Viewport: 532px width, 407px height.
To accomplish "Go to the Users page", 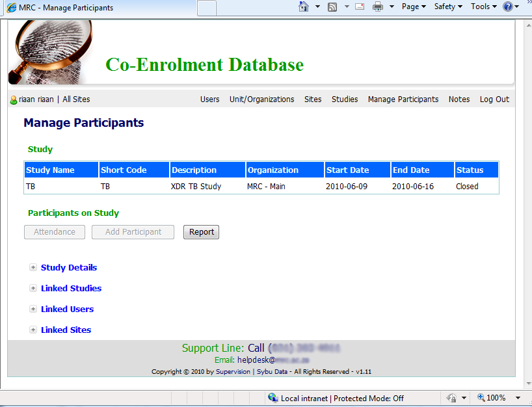I will pos(209,99).
